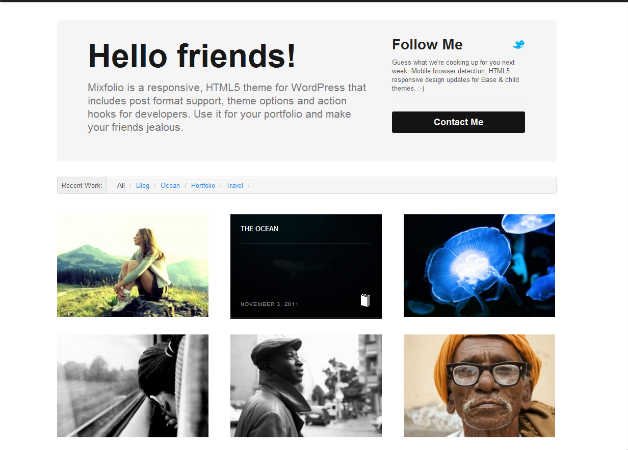Click THE OCEAN title text
The width and height of the screenshot is (628, 450).
coord(260,229)
